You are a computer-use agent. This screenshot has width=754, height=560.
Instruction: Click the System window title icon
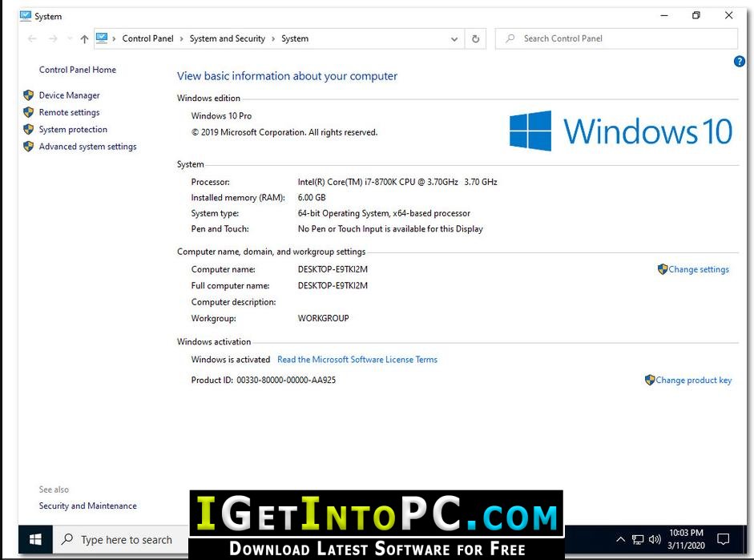pyautogui.click(x=26, y=16)
